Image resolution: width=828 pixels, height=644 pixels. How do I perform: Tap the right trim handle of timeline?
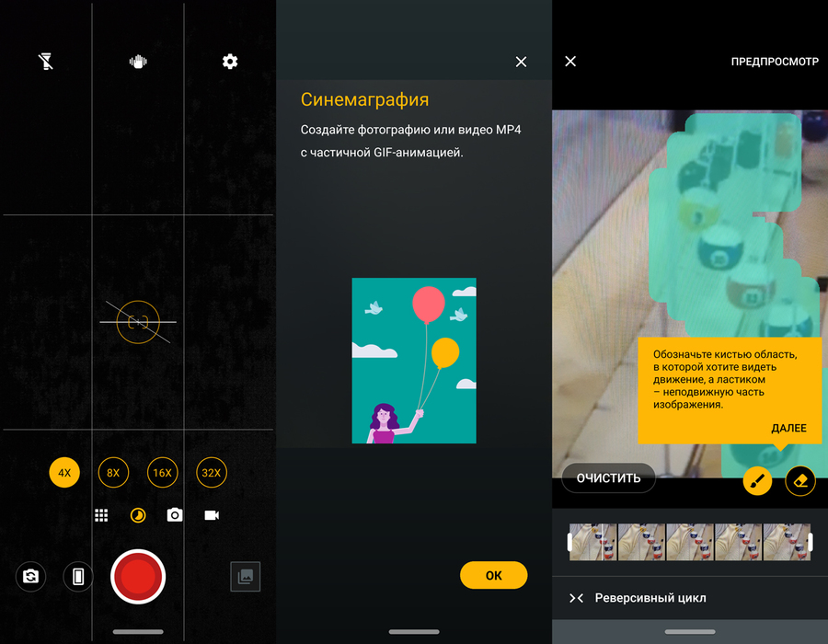pos(811,542)
